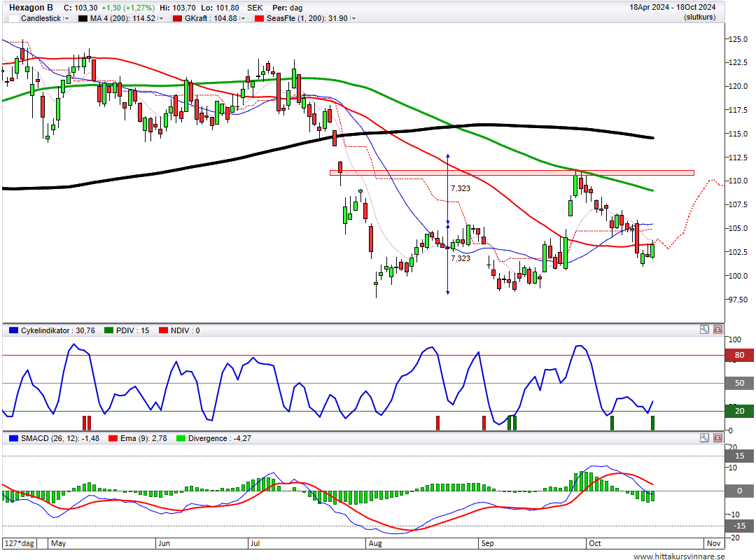
Task: Click the red resistance zone rectangle
Action: point(512,173)
